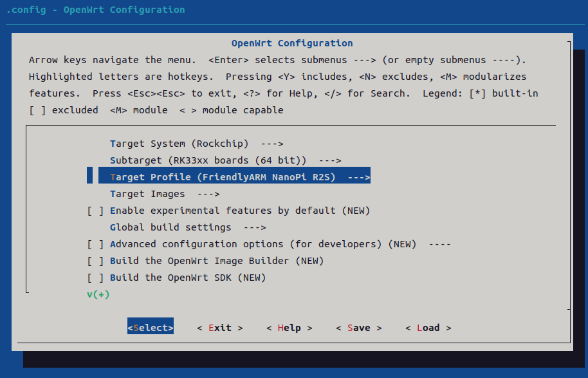
Task: Click the Load button
Action: [x=428, y=328]
